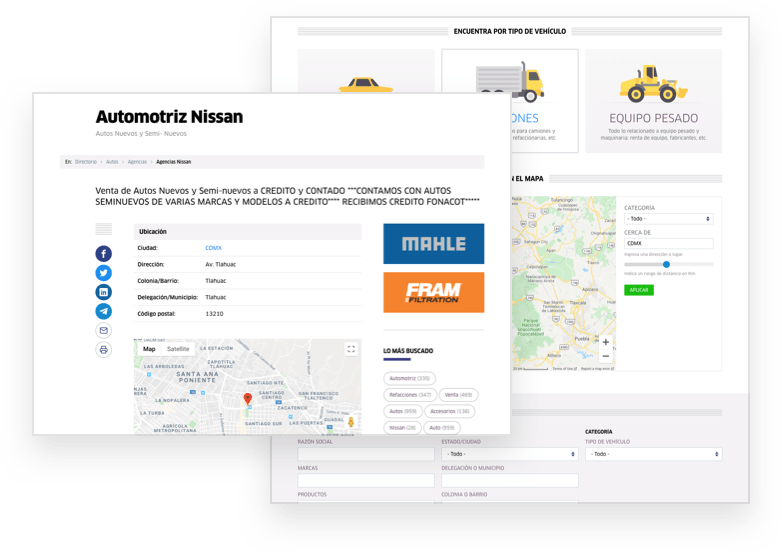782x552 pixels.
Task: Send listing by email icon
Action: pos(103,331)
